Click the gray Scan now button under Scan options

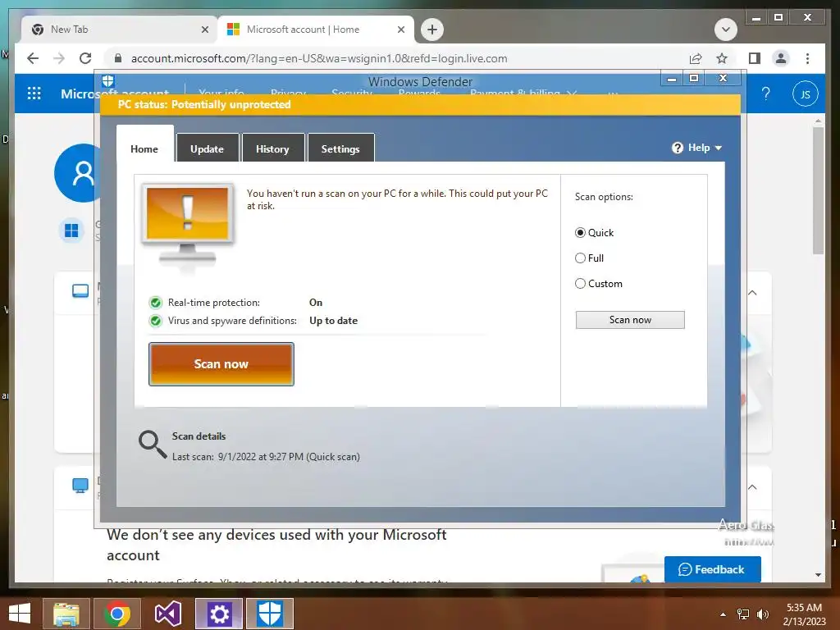(x=630, y=320)
